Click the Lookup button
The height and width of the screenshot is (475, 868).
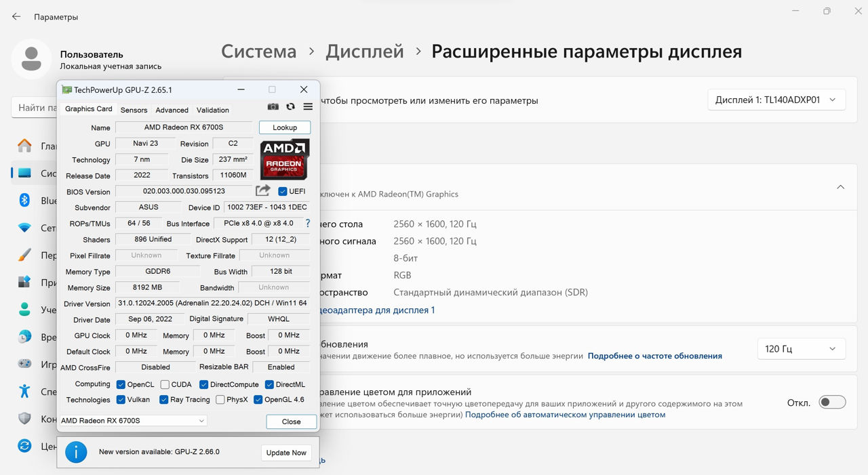coord(285,127)
